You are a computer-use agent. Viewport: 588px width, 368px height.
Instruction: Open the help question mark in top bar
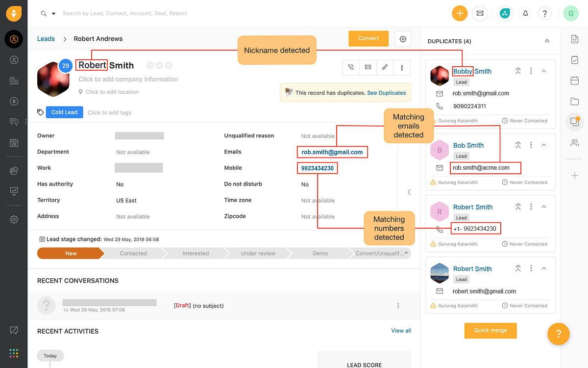pos(545,13)
